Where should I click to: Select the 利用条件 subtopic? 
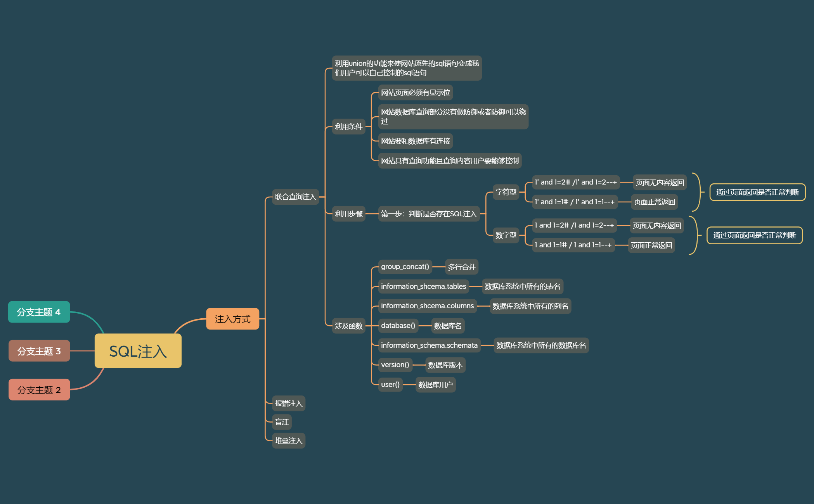[x=348, y=127]
